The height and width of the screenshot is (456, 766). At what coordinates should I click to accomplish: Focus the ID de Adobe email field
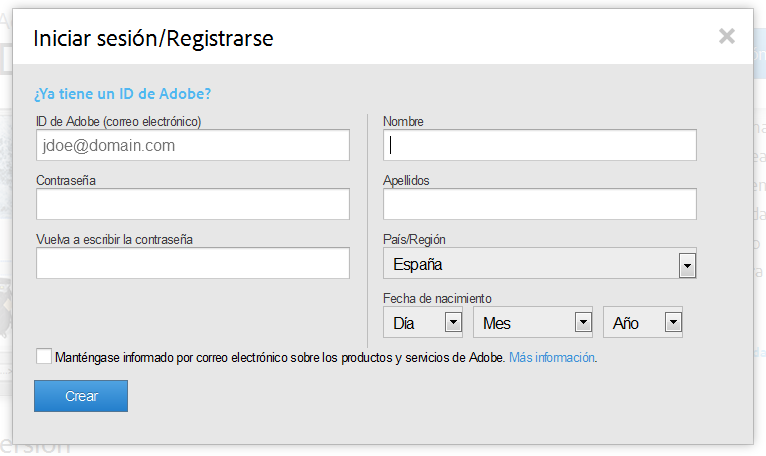tap(193, 145)
